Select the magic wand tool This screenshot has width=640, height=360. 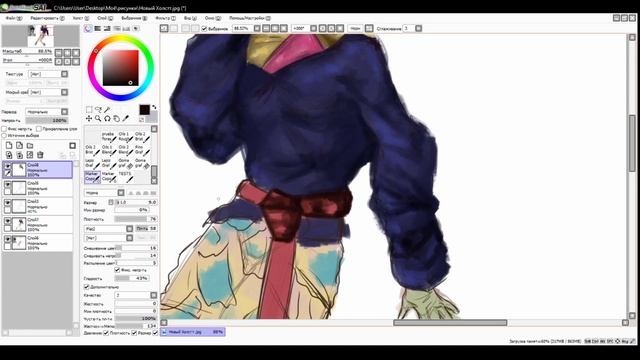pos(107,109)
